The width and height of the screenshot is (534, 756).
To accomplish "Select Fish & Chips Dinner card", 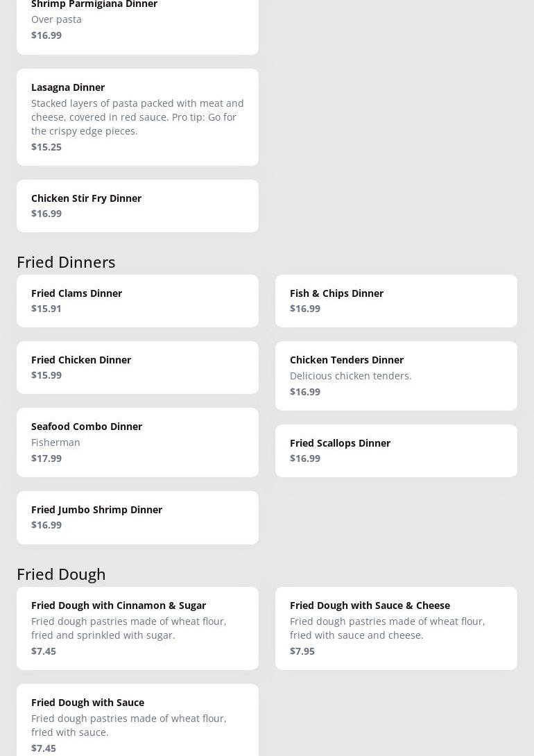I will point(396,300).
